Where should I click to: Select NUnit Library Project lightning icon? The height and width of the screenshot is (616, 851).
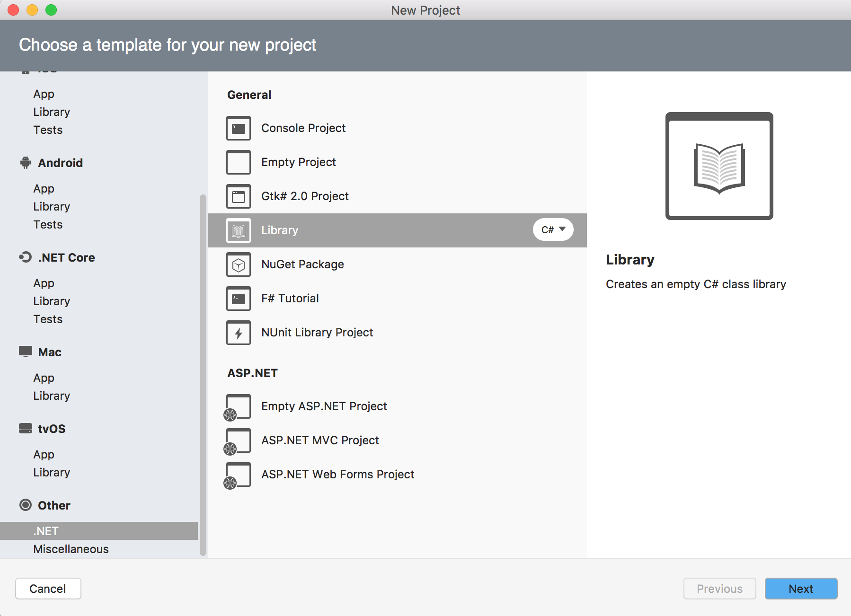(x=239, y=333)
